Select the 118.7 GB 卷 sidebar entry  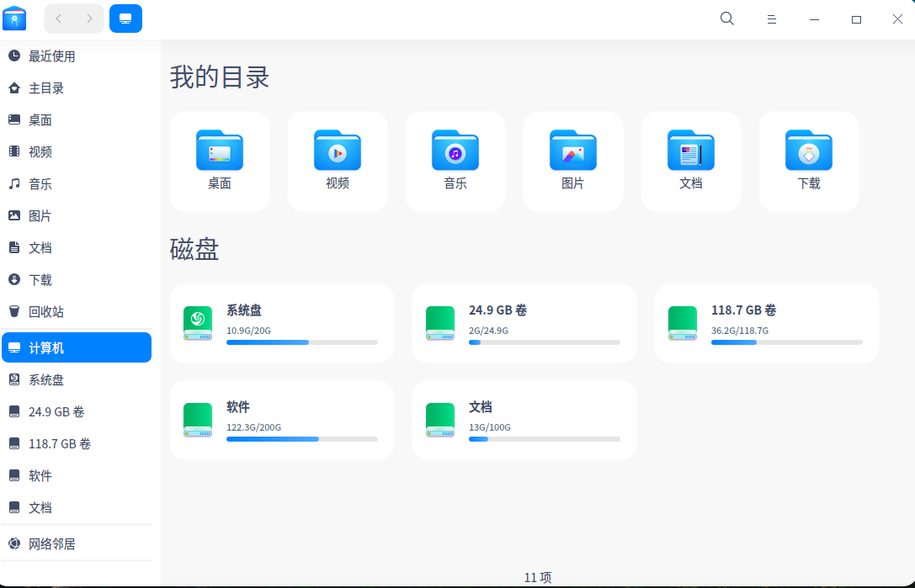coord(59,443)
